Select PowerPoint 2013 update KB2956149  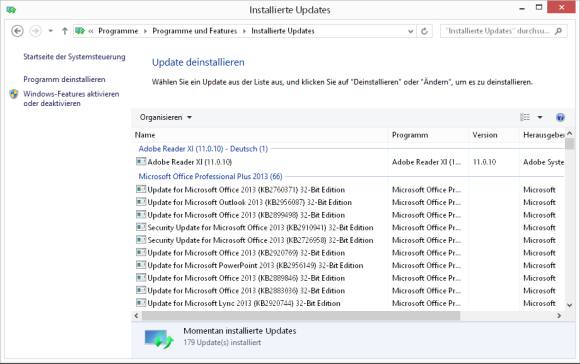click(x=255, y=266)
